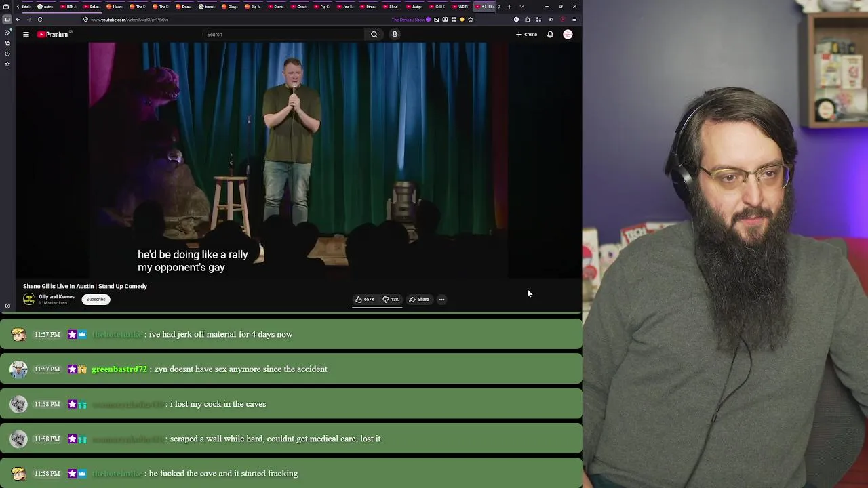Switch to the Judge browser tab
The image size is (868, 488).
413,7
